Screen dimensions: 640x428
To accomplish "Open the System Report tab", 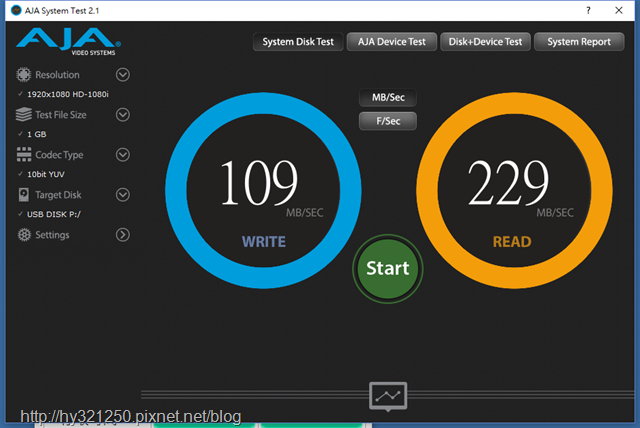I will [x=579, y=42].
